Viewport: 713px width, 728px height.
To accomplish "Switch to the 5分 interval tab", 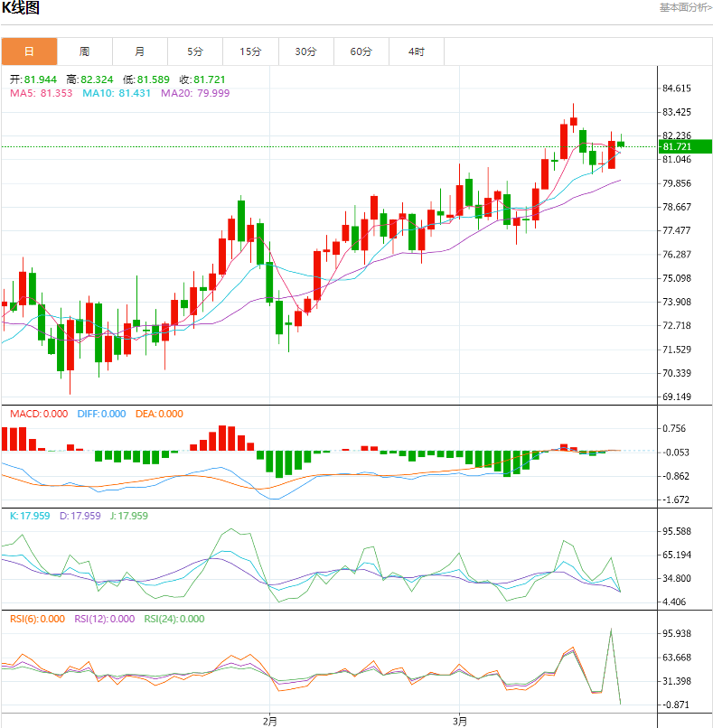I will pyautogui.click(x=195, y=51).
